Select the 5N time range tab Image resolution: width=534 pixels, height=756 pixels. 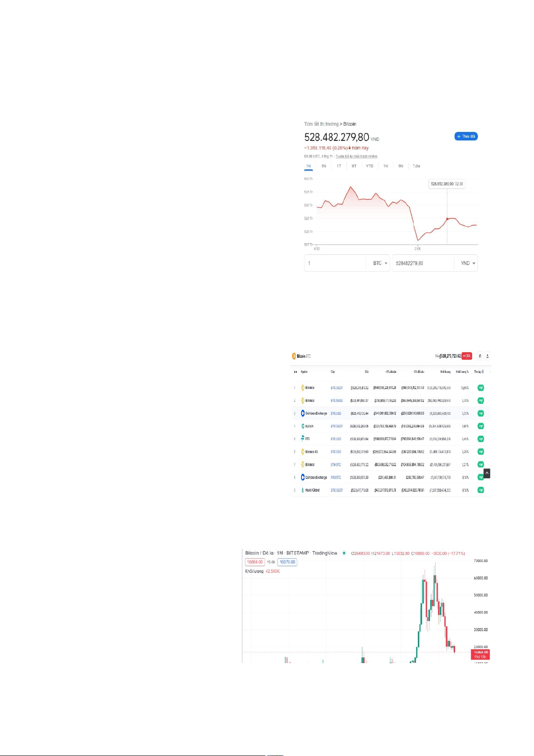coord(324,166)
